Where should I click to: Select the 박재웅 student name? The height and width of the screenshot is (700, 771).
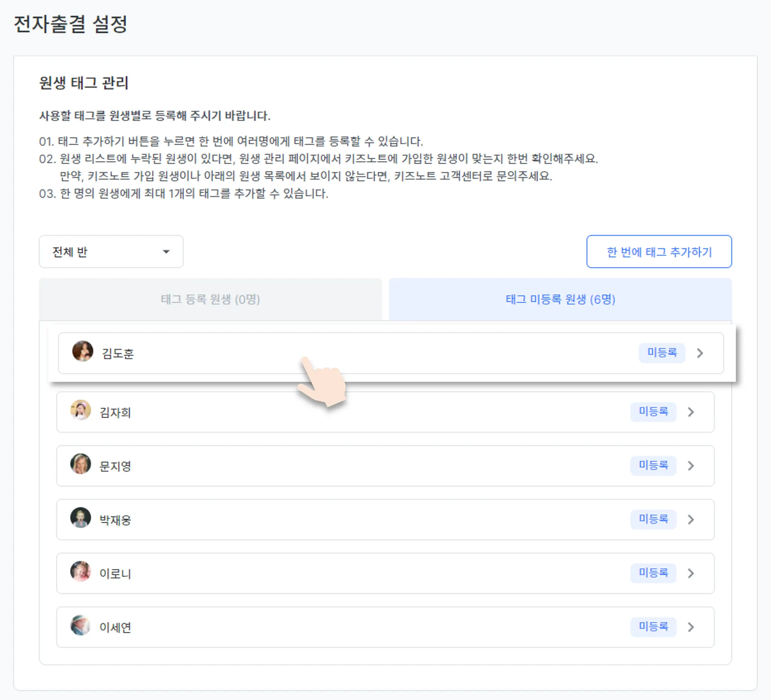click(x=115, y=520)
